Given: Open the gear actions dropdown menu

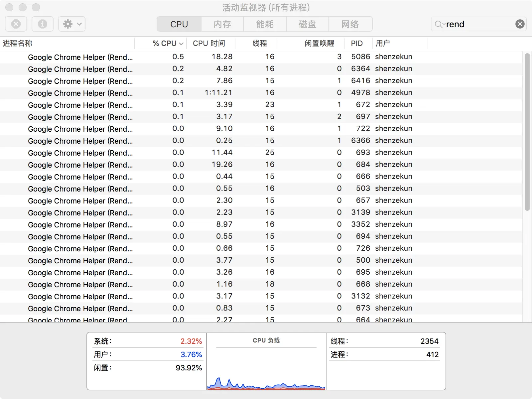Looking at the screenshot, I should click(72, 24).
